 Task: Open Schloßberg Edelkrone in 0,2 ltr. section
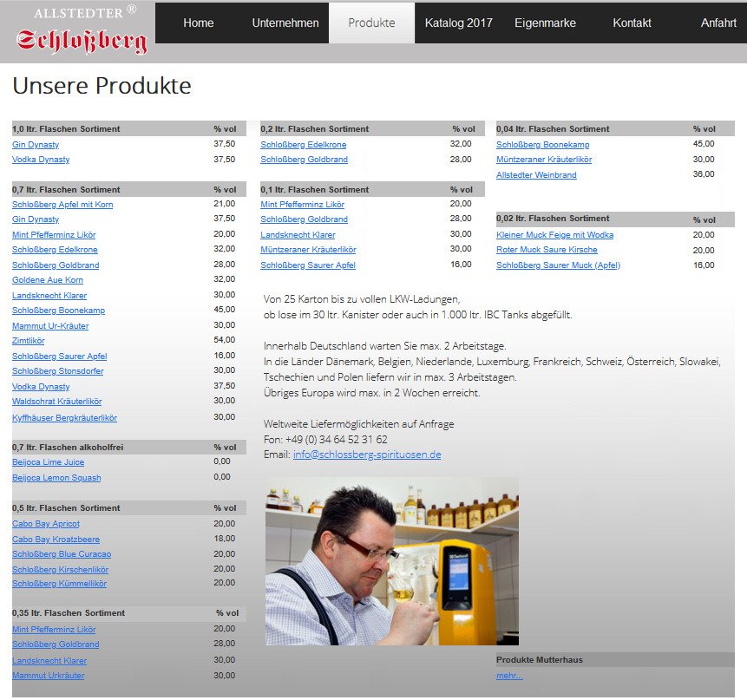[304, 145]
